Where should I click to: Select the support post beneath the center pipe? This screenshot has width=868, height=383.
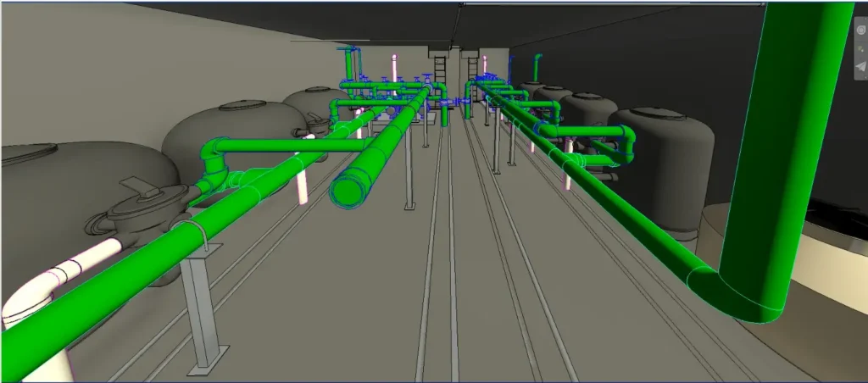click(409, 169)
